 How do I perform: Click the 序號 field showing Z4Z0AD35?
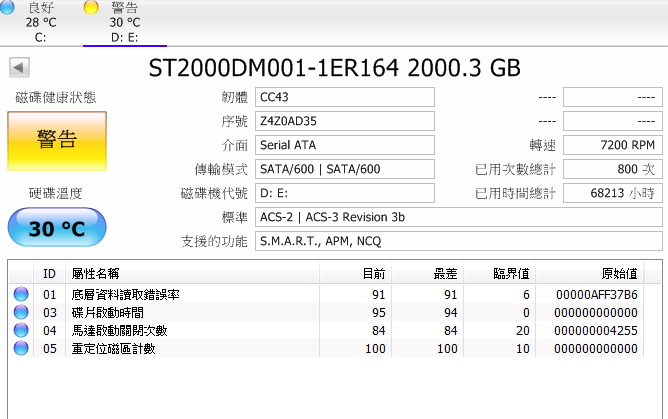(x=345, y=121)
